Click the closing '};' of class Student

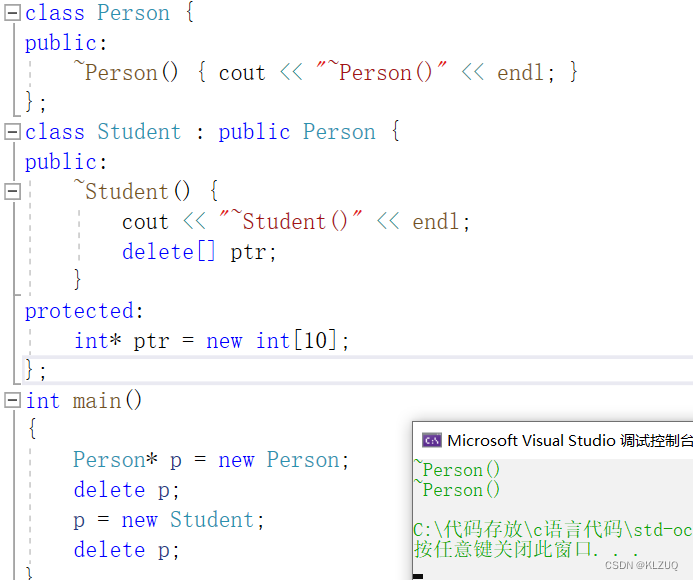(x=35, y=370)
